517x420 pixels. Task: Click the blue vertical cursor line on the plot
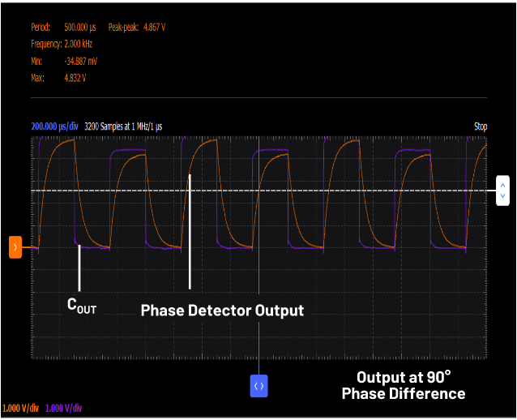tap(258, 214)
